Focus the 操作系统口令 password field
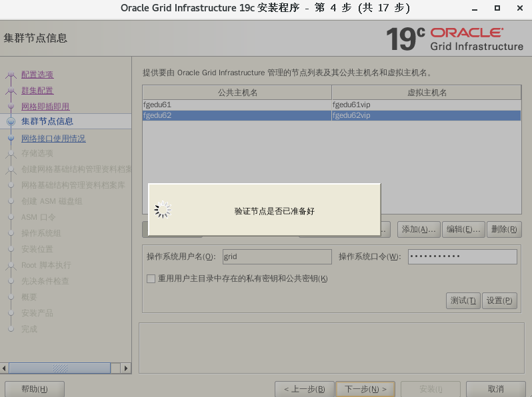 point(463,256)
